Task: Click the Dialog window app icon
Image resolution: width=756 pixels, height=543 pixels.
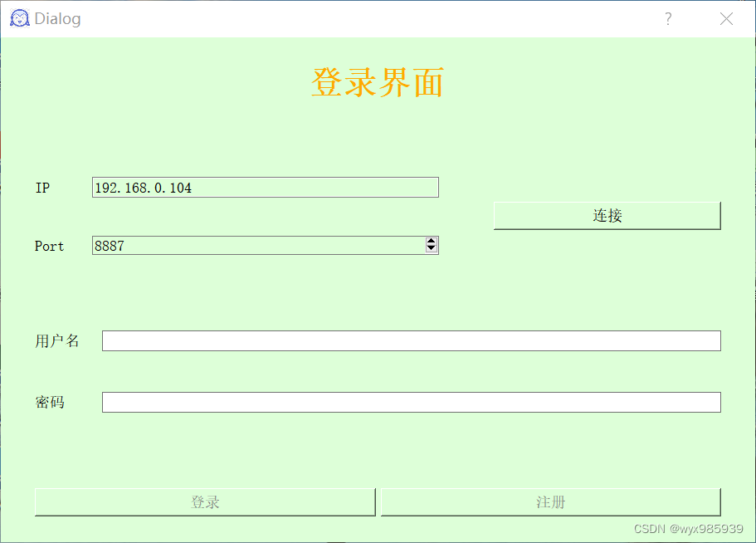Action: [x=20, y=18]
